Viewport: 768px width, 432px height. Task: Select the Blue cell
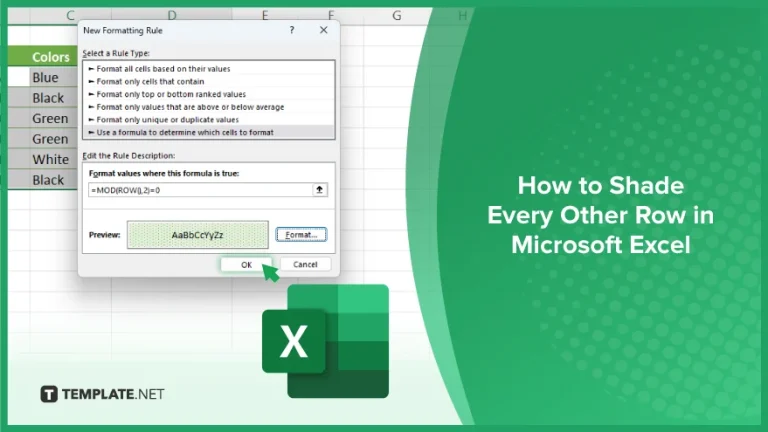pyautogui.click(x=45, y=77)
